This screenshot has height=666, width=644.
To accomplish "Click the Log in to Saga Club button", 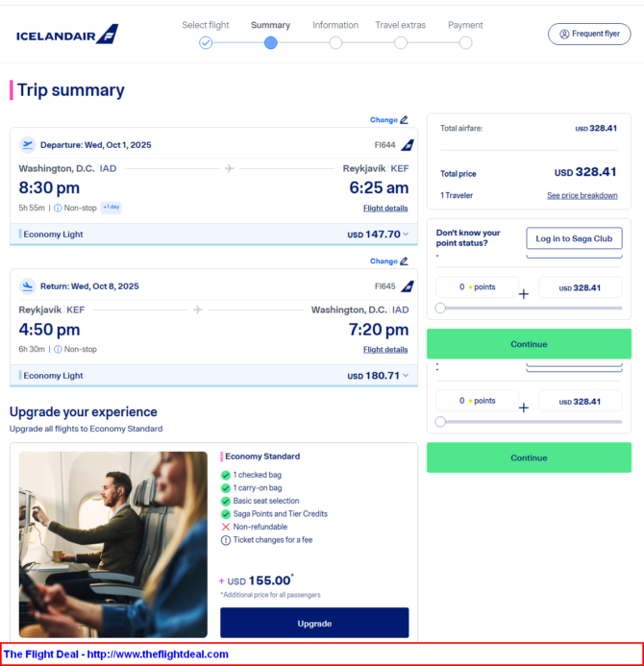I will tap(575, 238).
